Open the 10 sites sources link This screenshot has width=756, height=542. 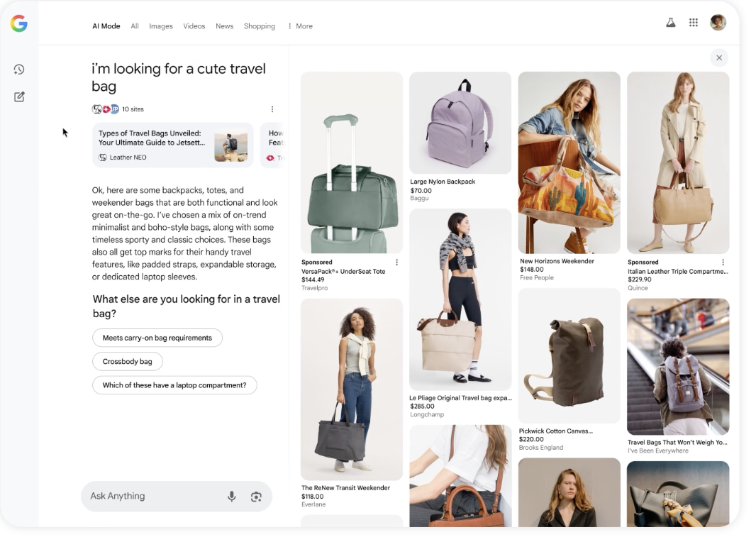[133, 109]
